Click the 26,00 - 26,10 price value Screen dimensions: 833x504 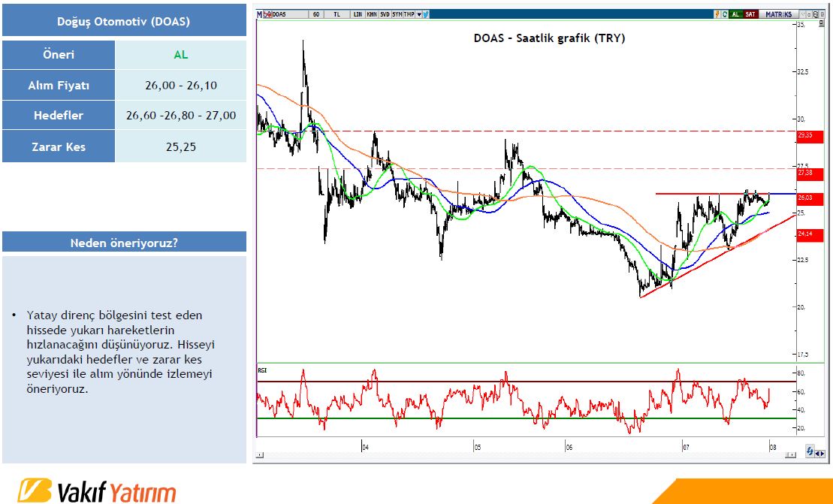(x=180, y=86)
